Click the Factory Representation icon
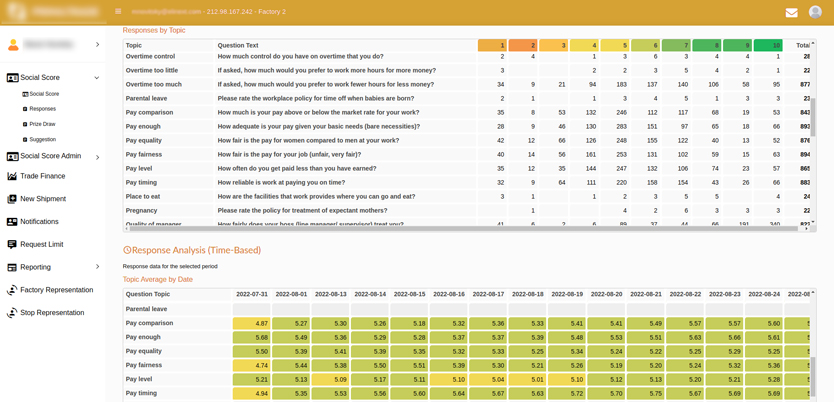The height and width of the screenshot is (402, 834). (12, 290)
